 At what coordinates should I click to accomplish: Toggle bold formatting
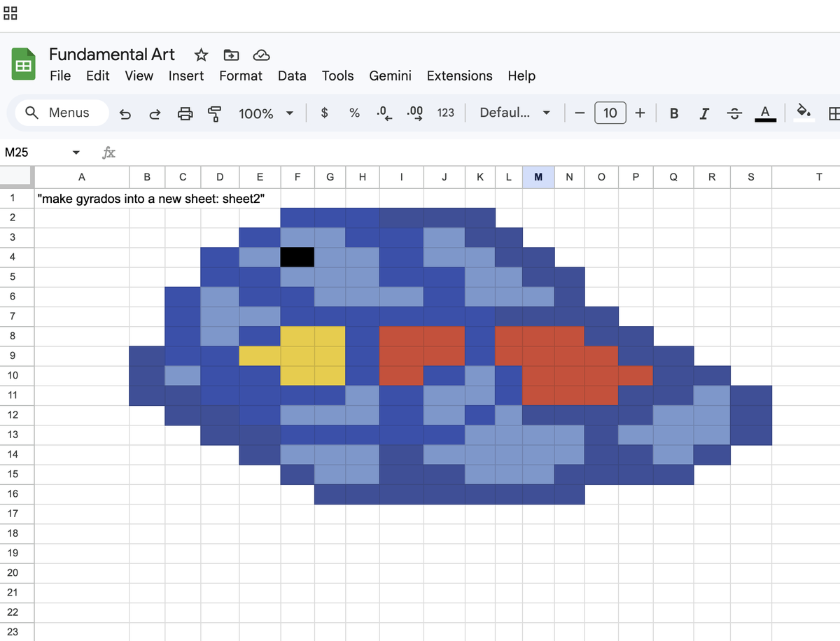click(673, 113)
